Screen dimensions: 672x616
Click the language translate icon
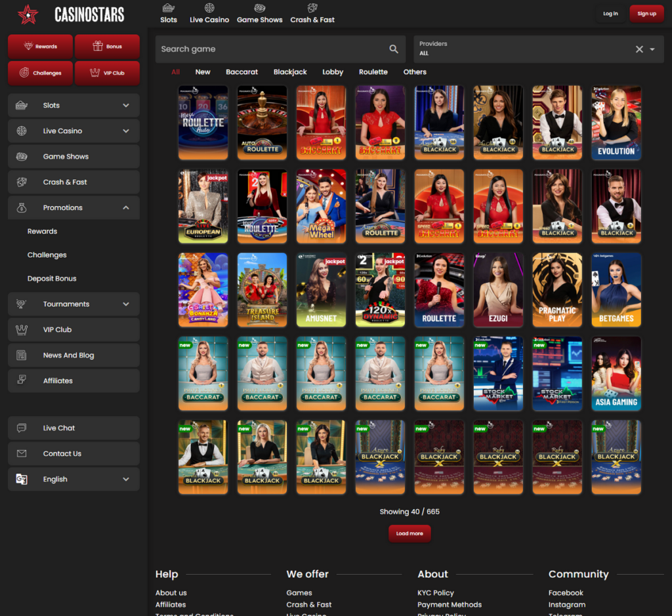point(22,479)
